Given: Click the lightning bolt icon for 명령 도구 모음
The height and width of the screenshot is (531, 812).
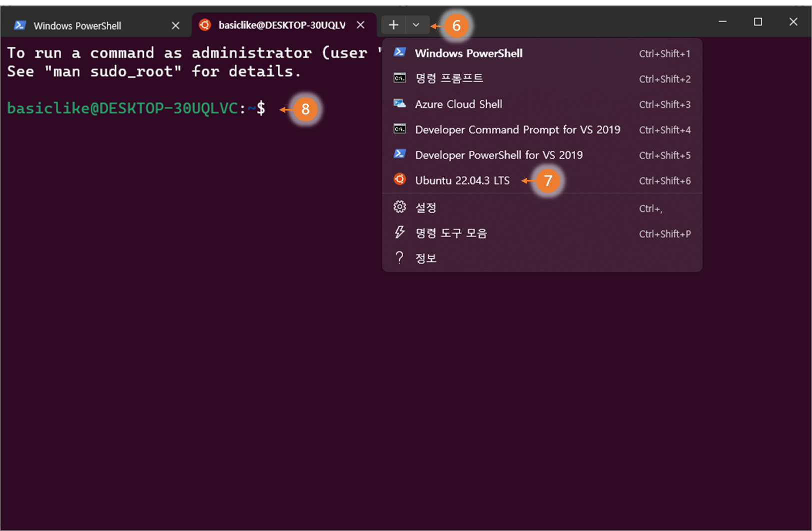Looking at the screenshot, I should click(x=400, y=232).
